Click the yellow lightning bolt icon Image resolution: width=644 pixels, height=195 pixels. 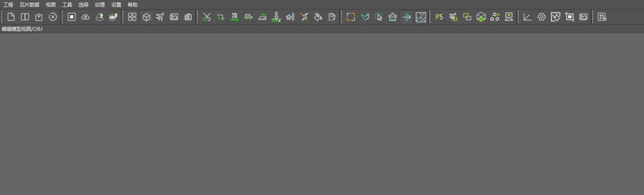(x=304, y=17)
